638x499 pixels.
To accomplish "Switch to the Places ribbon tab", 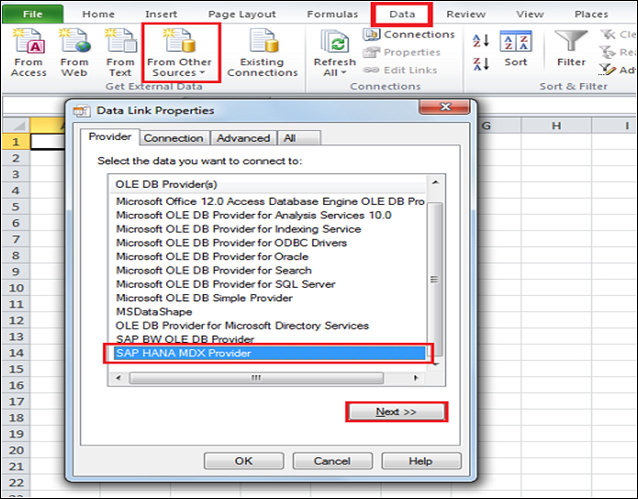I will tap(591, 14).
